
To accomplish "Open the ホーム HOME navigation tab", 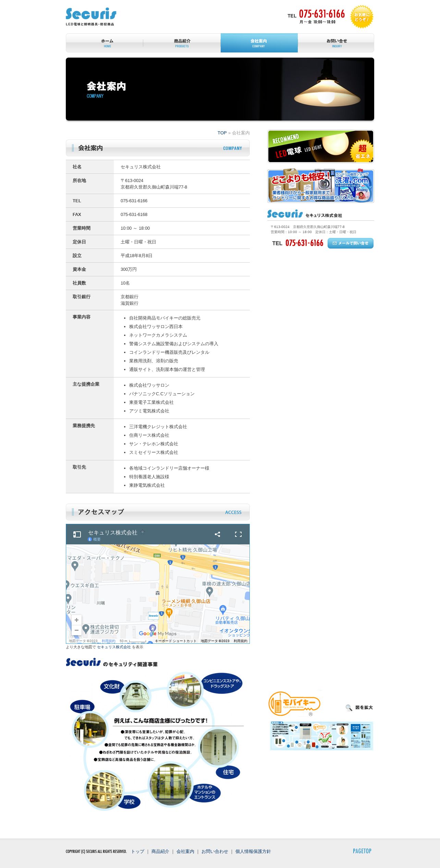I will point(105,43).
